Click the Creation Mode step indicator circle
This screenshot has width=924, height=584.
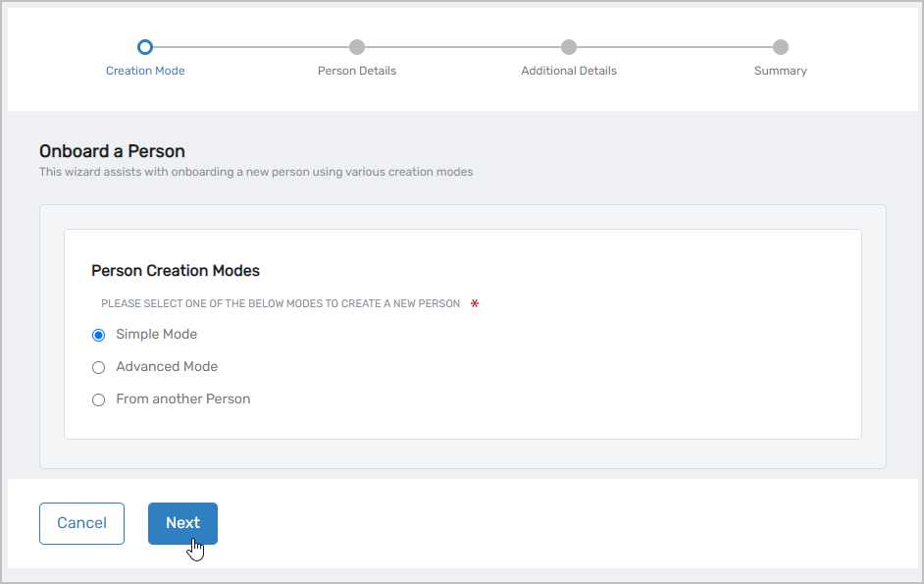[145, 46]
